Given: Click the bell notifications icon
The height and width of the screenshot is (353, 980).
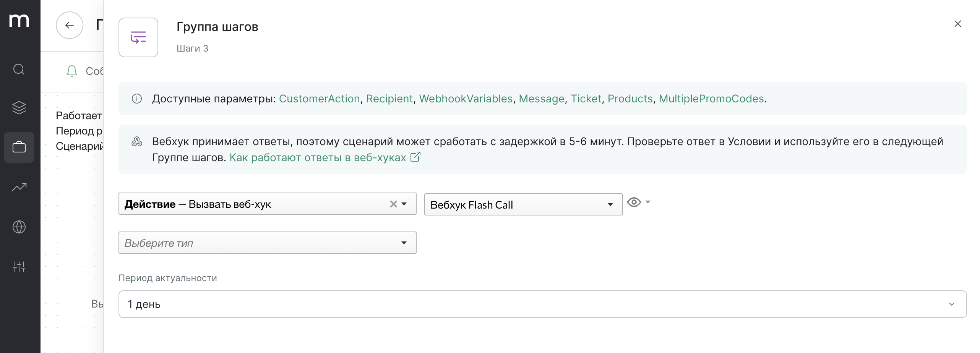Looking at the screenshot, I should tap(72, 71).
